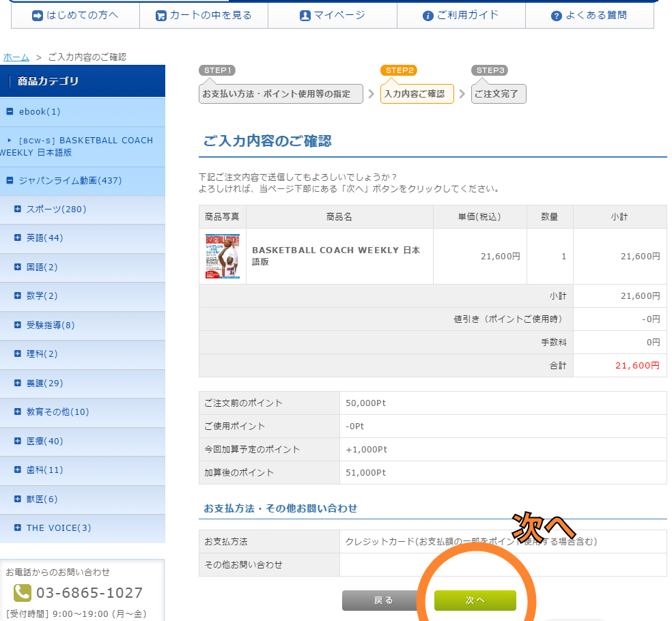
Task: Click the ホーム breadcrumb link
Action: [16, 57]
